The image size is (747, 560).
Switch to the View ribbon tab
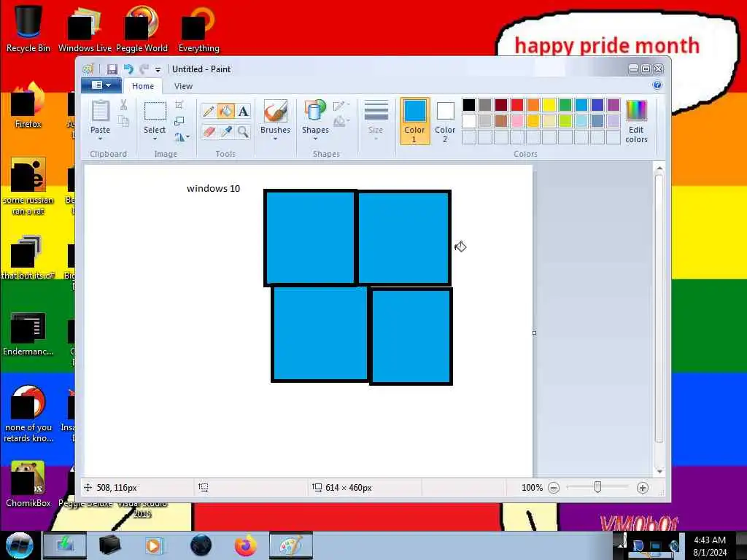[183, 86]
